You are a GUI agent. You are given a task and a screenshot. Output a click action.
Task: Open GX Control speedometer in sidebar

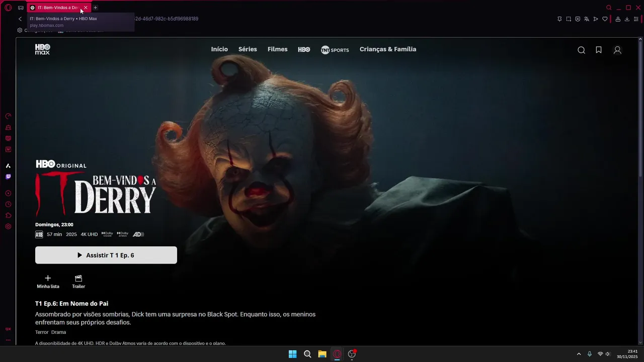click(x=8, y=116)
